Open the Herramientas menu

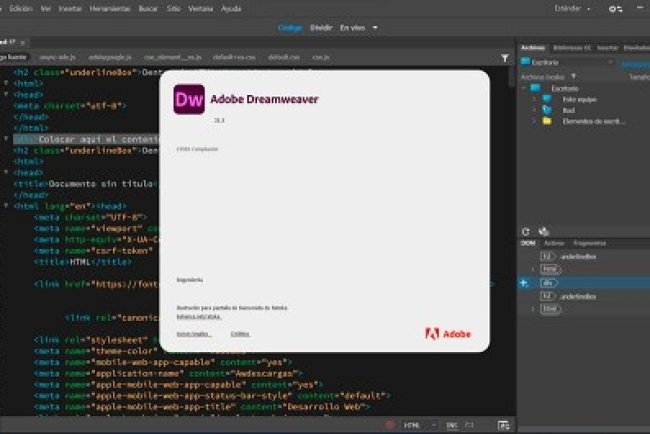click(110, 8)
